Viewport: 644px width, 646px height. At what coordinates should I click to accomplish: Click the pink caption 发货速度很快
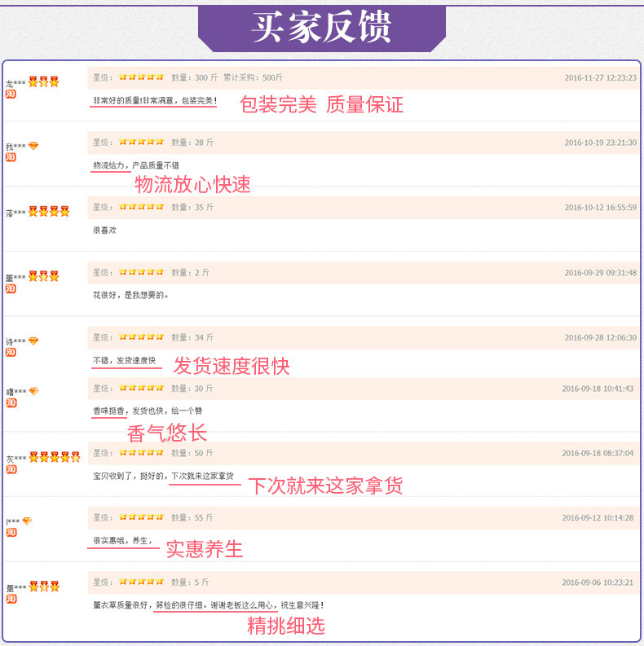[232, 366]
